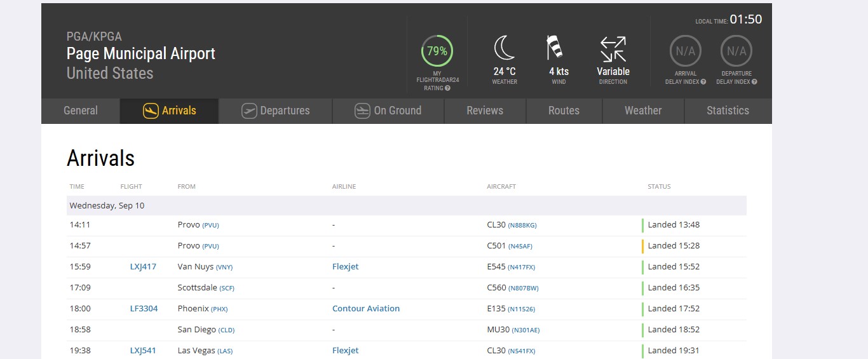Go to the Reviews tab
Screen dimensions: 868x359
pyautogui.click(x=485, y=111)
